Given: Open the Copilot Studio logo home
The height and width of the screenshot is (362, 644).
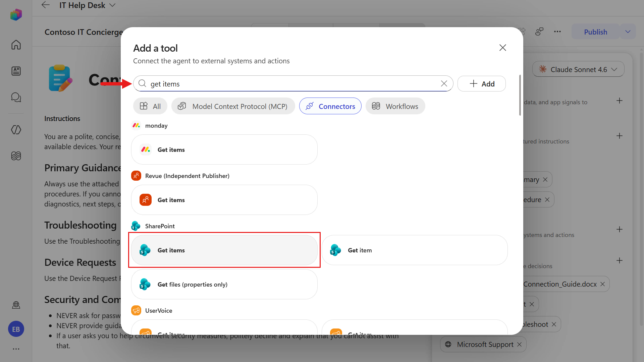Looking at the screenshot, I should [x=16, y=14].
